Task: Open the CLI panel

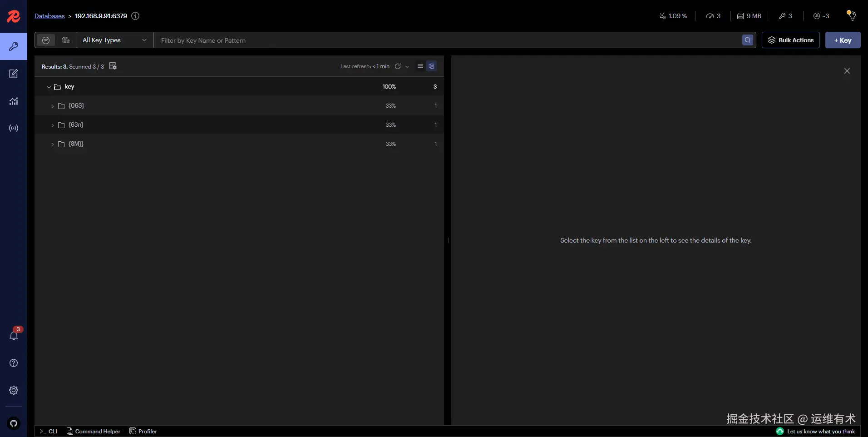Action: coord(48,431)
